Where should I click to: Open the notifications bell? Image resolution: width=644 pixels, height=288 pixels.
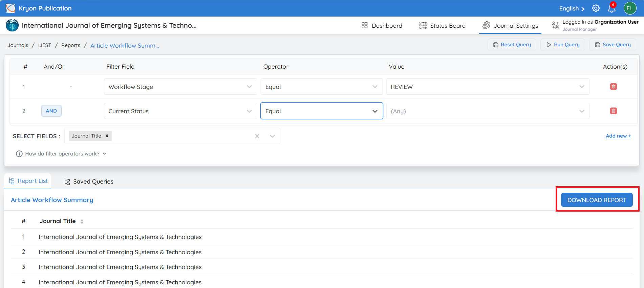click(x=611, y=8)
